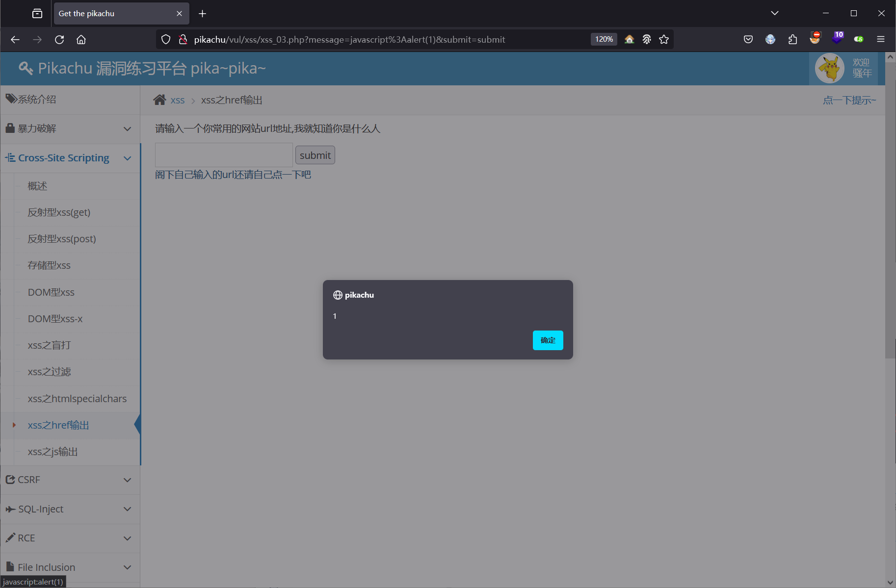Bookmark this page with star icon
This screenshot has height=588, width=896.
[x=664, y=39]
